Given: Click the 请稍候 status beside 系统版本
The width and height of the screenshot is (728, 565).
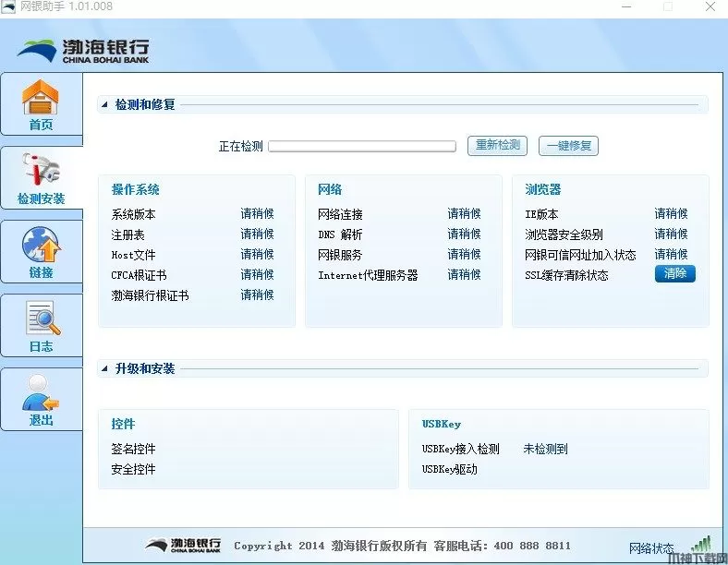Looking at the screenshot, I should pos(257,214).
